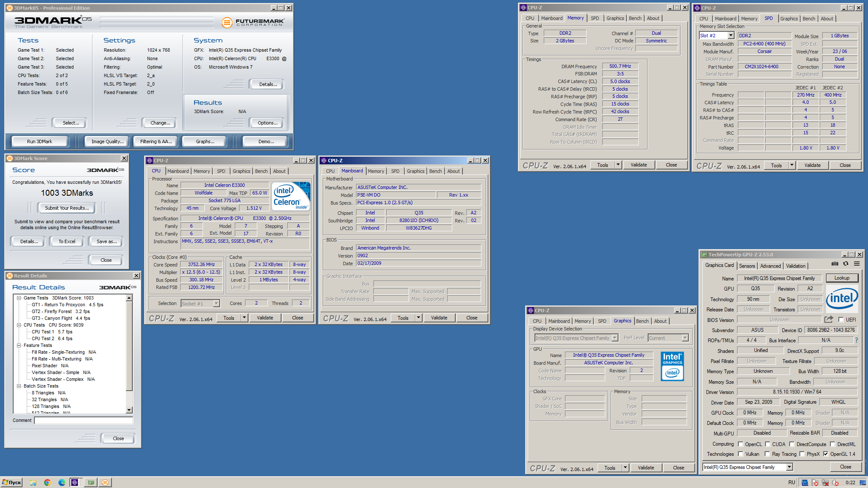Click the Result Details list scrollbar down arrow

point(129,410)
